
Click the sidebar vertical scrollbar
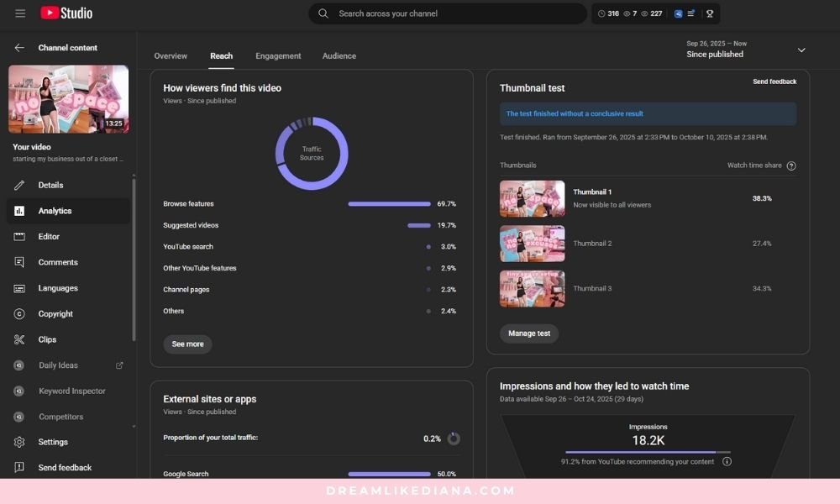point(134,260)
